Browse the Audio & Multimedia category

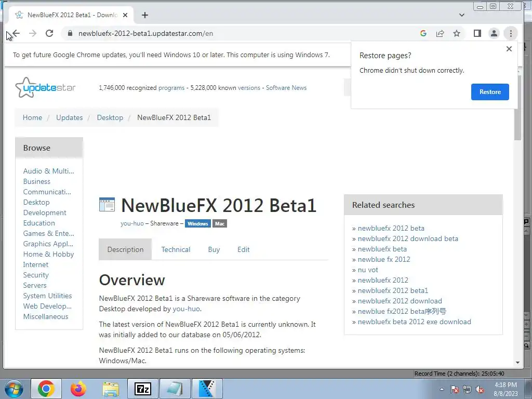coord(48,171)
